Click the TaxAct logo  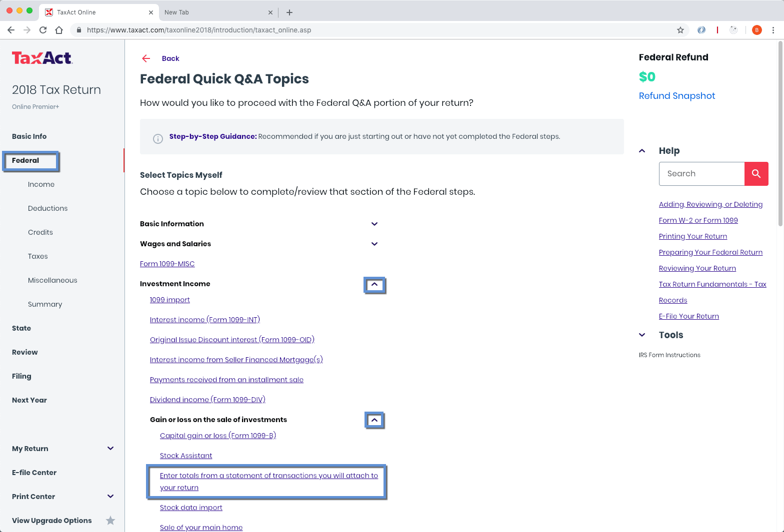pyautogui.click(x=42, y=58)
